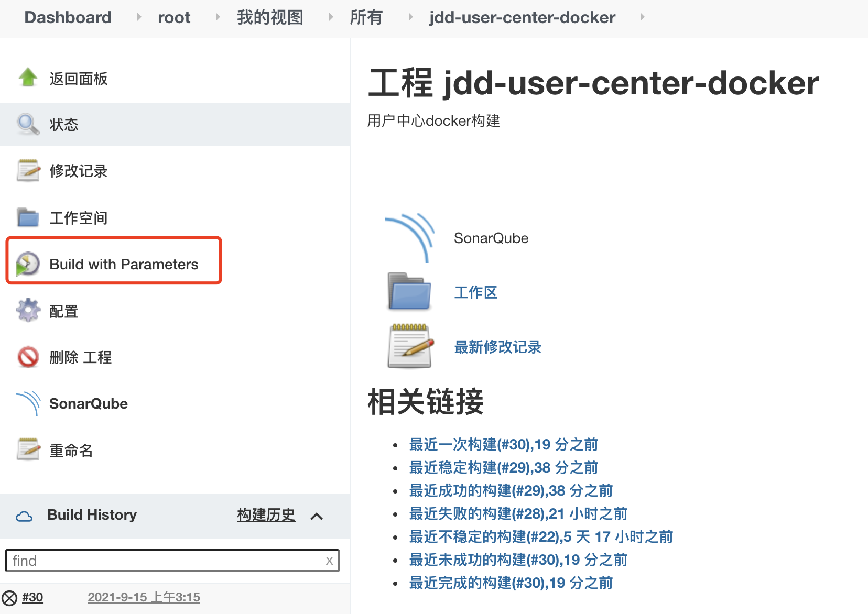
Task: Open 工作空间 in the sidebar
Action: pyautogui.click(x=79, y=218)
